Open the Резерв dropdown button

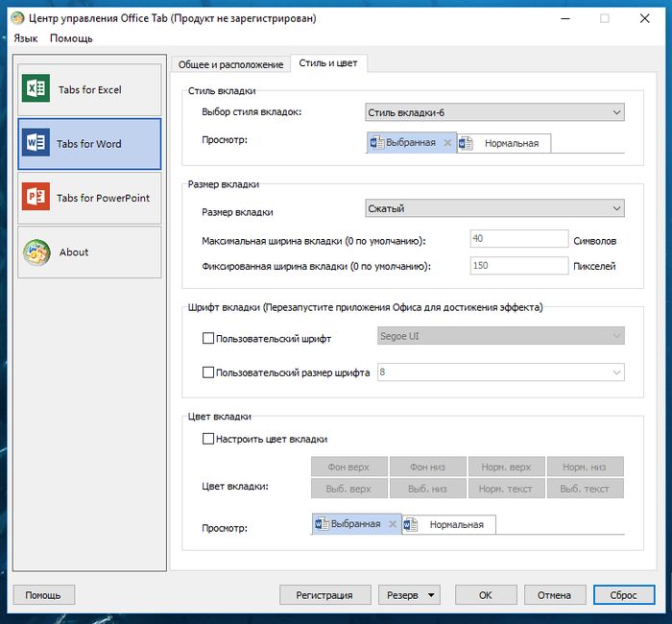pyautogui.click(x=409, y=595)
